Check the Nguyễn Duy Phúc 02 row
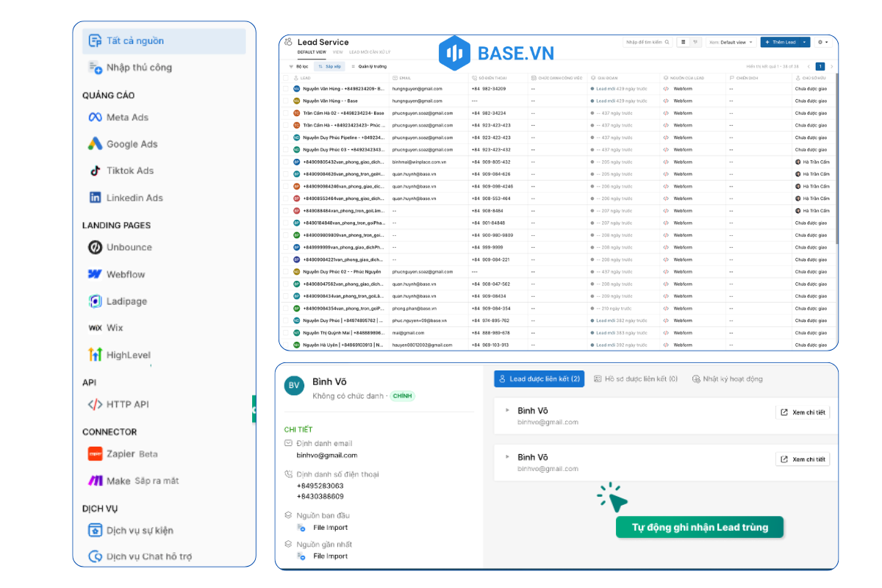Viewport: 882px width, 588px height. coord(286,272)
